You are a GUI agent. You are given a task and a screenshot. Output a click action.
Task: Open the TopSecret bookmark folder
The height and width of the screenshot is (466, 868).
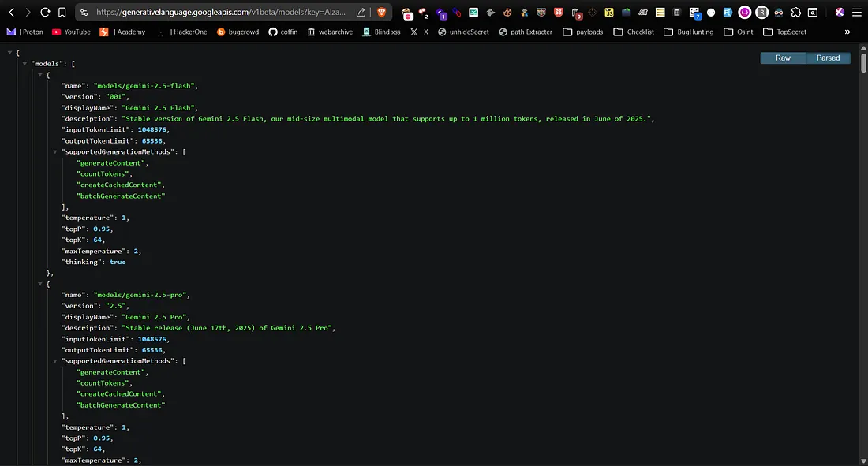tap(784, 32)
